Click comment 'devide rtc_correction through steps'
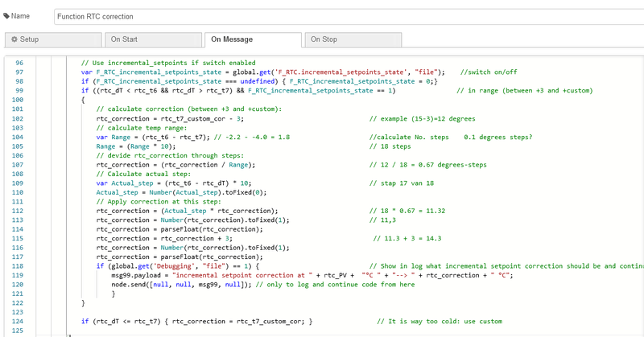The height and width of the screenshot is (337, 644). tap(170, 155)
